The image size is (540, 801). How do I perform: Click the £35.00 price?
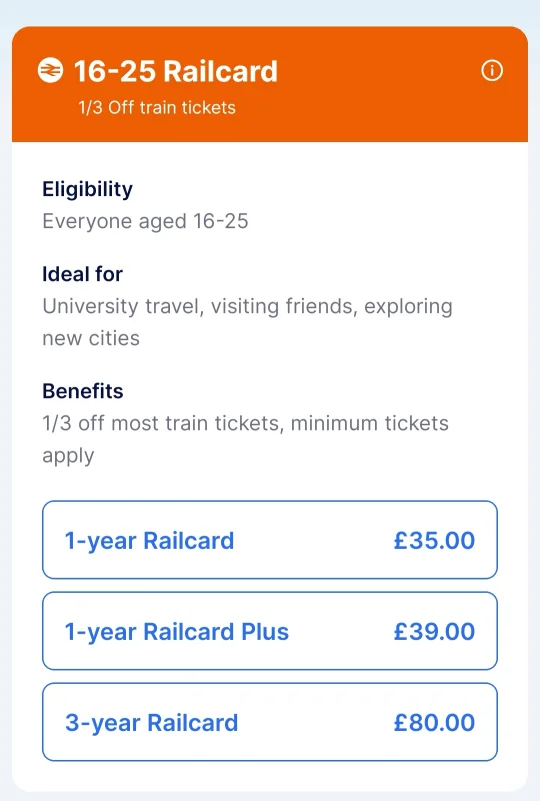pyautogui.click(x=434, y=540)
